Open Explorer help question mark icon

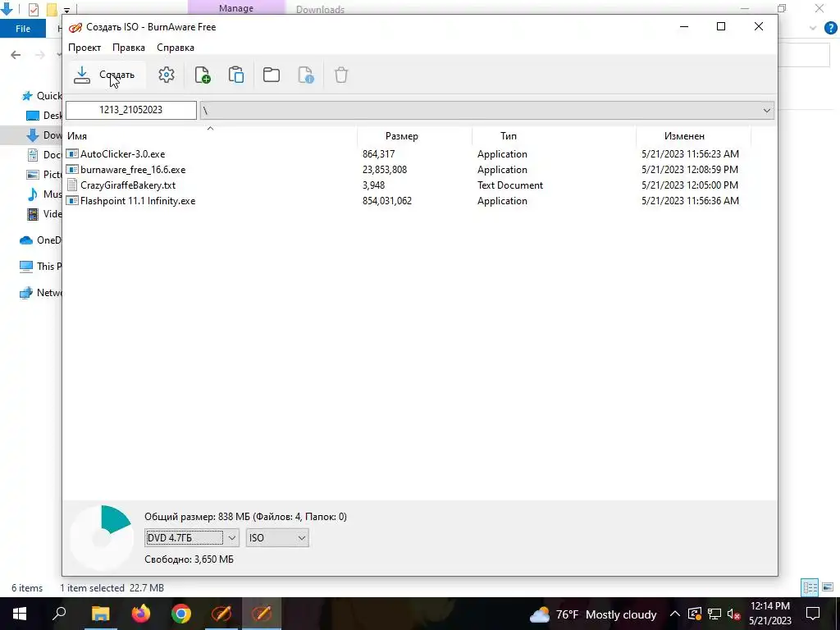(x=830, y=28)
